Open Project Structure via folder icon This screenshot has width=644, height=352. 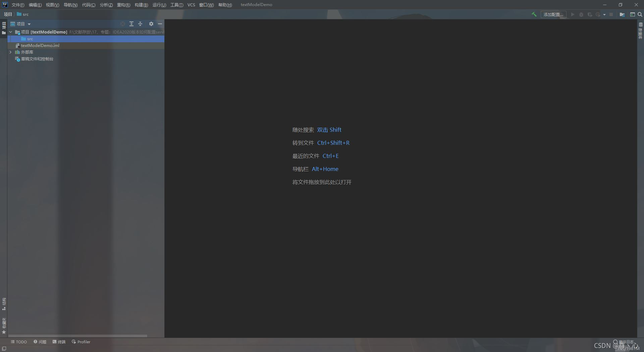[622, 14]
